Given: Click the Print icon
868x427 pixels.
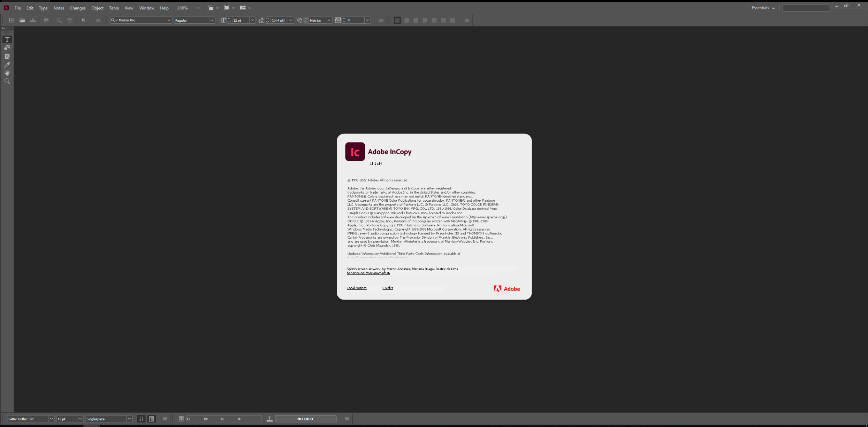Looking at the screenshot, I should pyautogui.click(x=46, y=20).
